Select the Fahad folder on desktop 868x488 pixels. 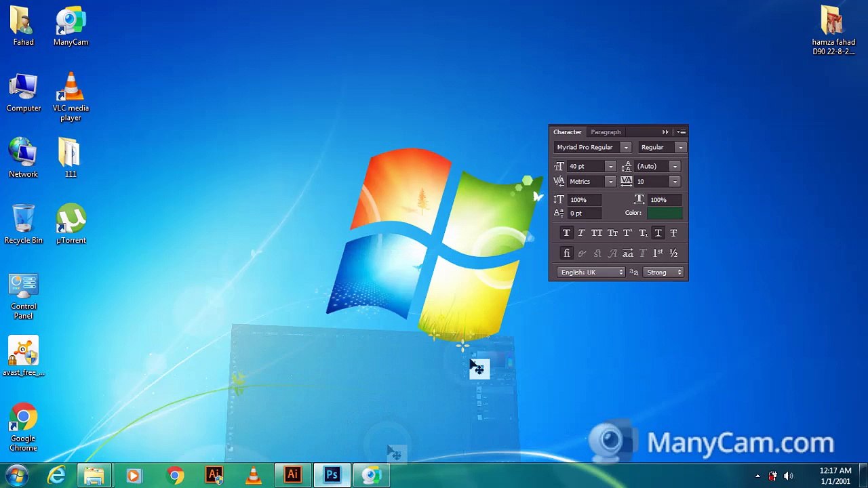point(23,26)
